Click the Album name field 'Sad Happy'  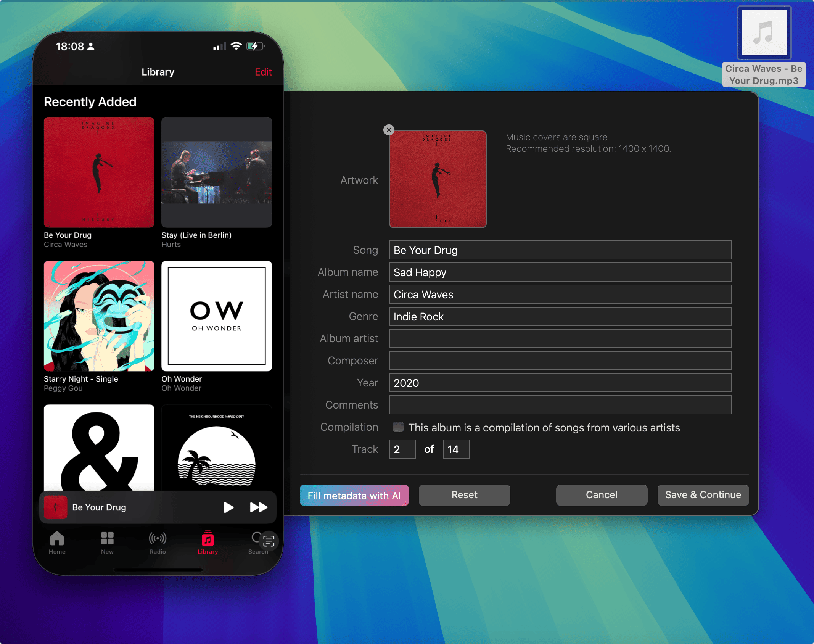point(560,272)
